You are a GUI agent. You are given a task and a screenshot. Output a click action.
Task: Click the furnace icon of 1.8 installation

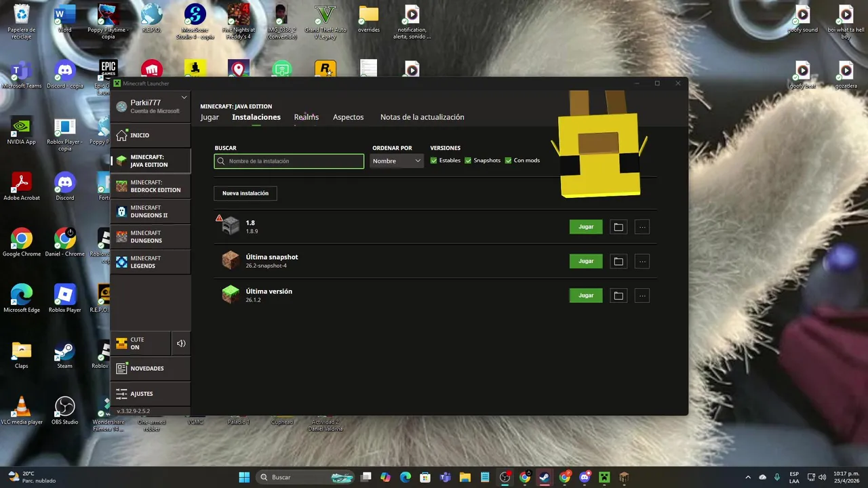point(231,226)
